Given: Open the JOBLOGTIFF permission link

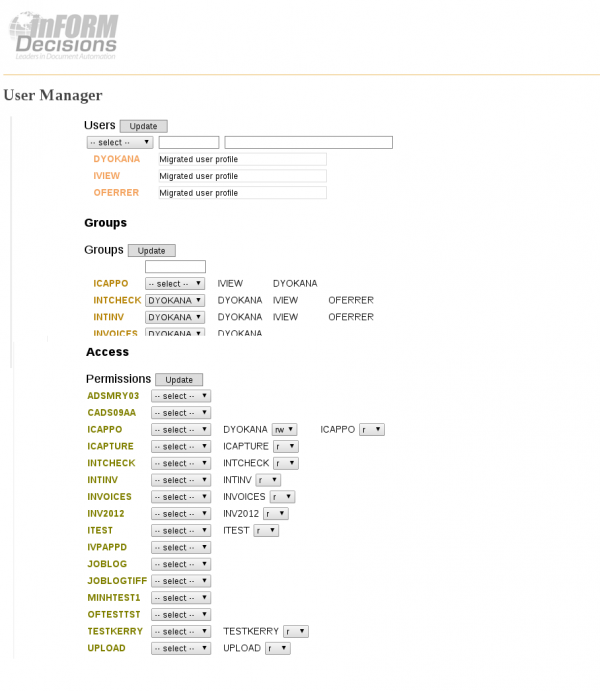Looking at the screenshot, I should (117, 581).
